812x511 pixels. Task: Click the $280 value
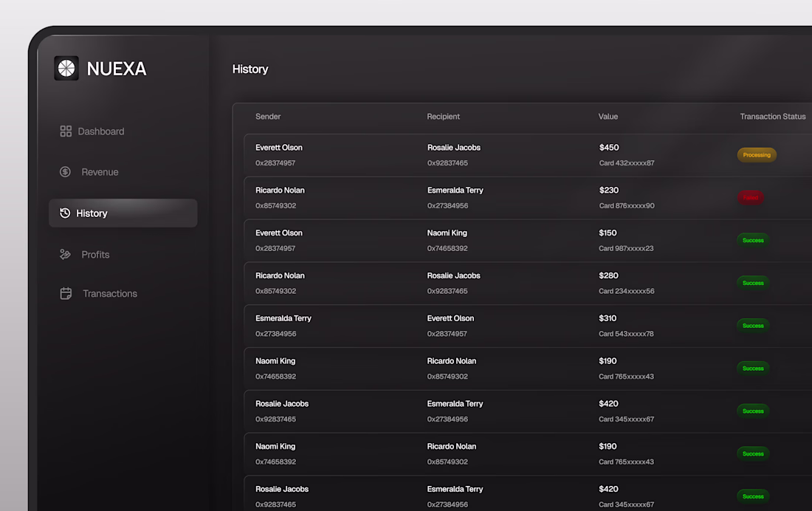608,275
